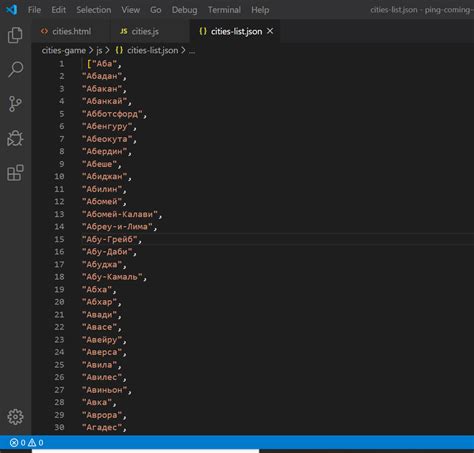This screenshot has height=453, width=474.
Task: Click line number 15 in the gutter
Action: [59, 239]
